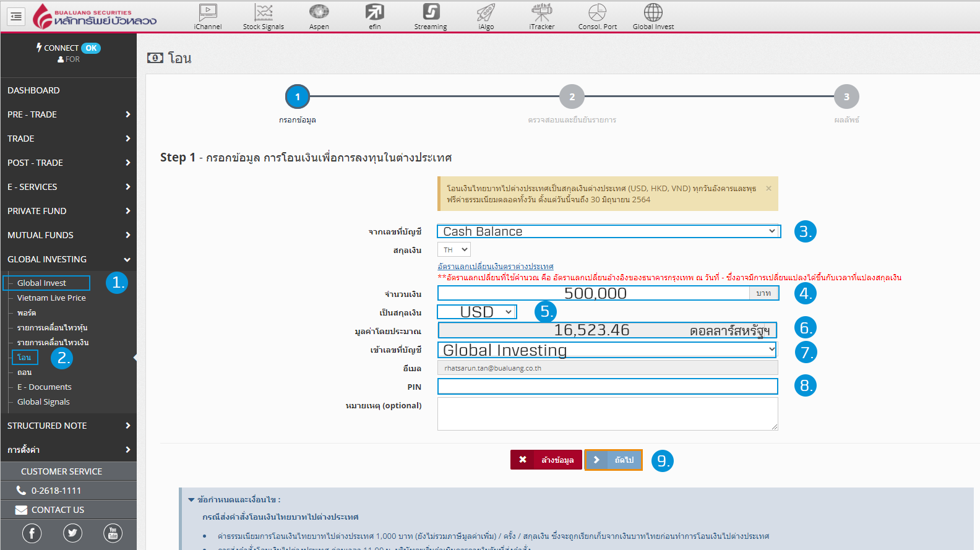
Task: Click the ถัดไป next button
Action: point(613,460)
